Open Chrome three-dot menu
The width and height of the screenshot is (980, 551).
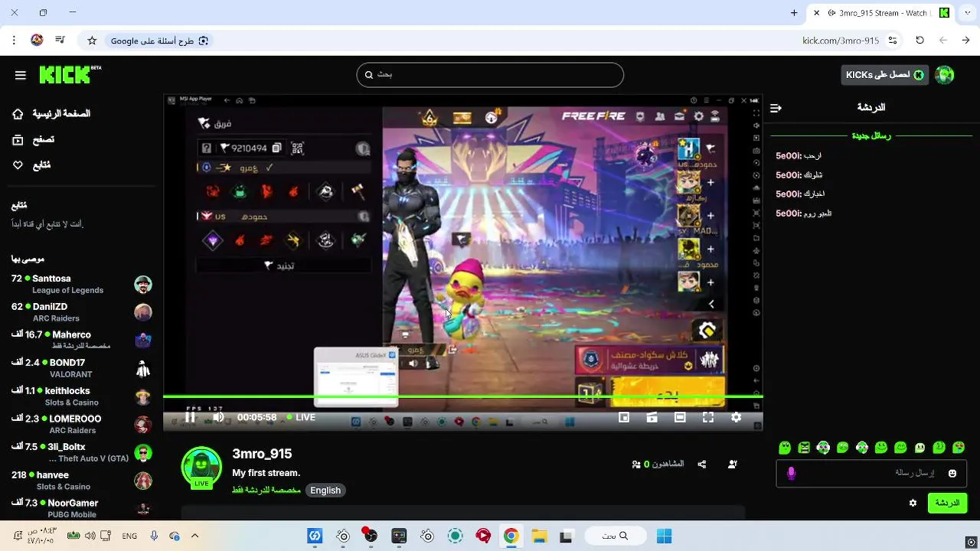[x=14, y=41]
